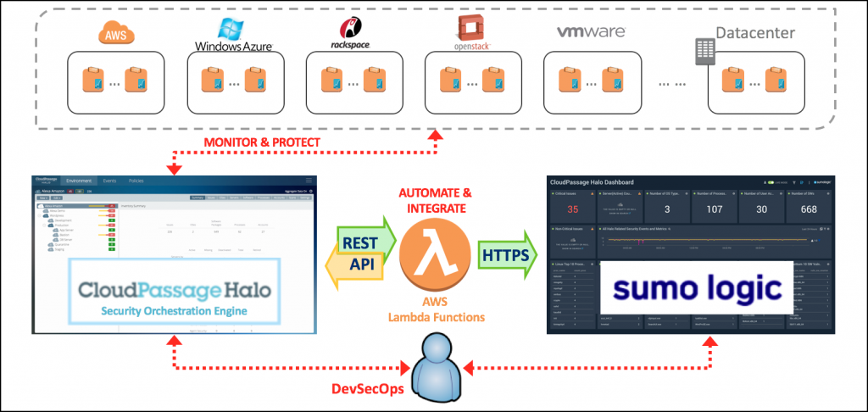Open the hamburger menu in CloudPassage

[x=309, y=181]
